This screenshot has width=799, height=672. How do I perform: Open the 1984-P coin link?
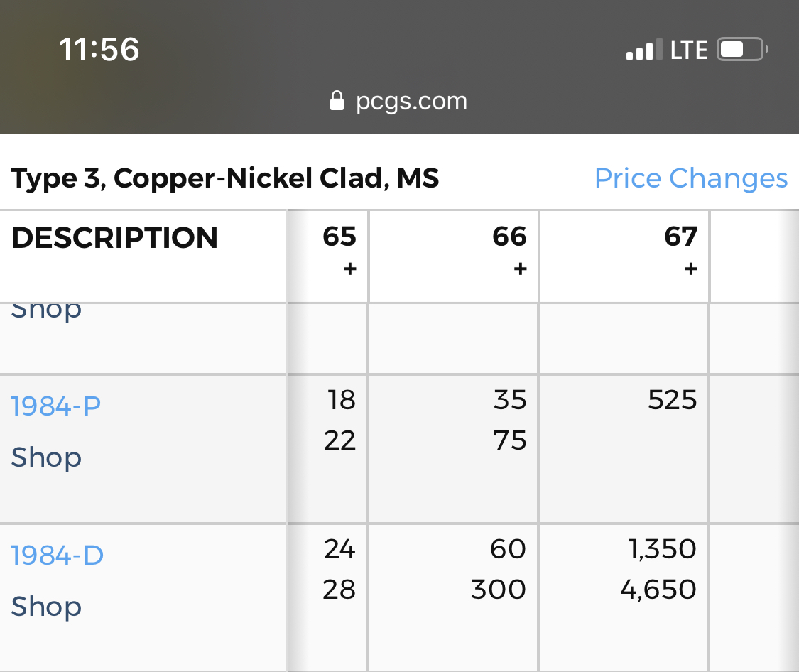tap(55, 406)
